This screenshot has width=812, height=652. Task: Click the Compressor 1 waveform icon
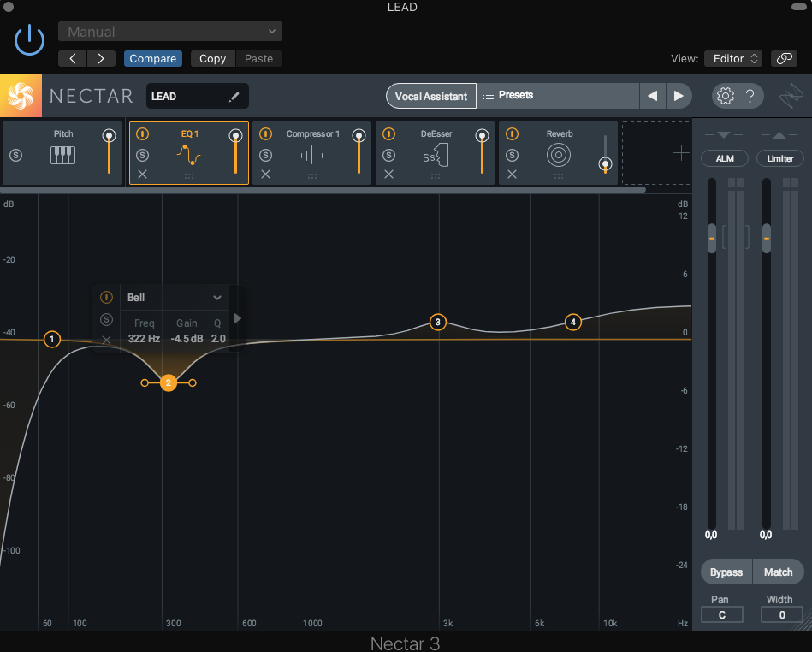click(311, 155)
